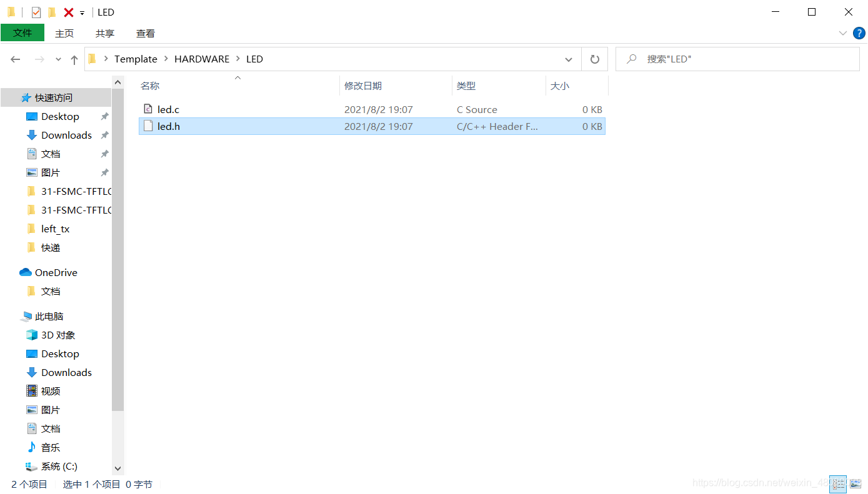This screenshot has width=868, height=494.
Task: Go up one folder level arrow
Action: click(x=74, y=59)
